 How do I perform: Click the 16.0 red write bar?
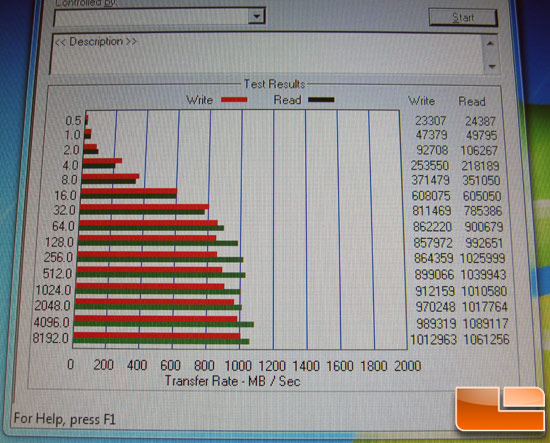[129, 191]
